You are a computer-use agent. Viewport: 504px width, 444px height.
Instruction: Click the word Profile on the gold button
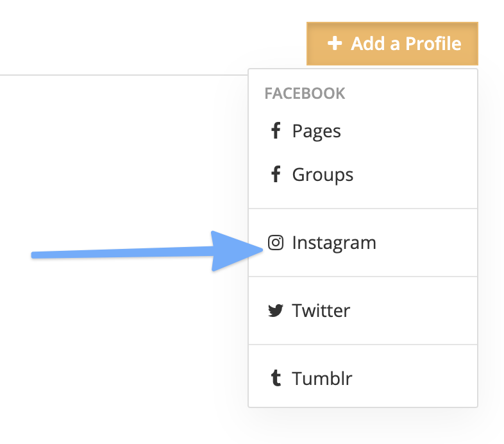click(x=433, y=44)
